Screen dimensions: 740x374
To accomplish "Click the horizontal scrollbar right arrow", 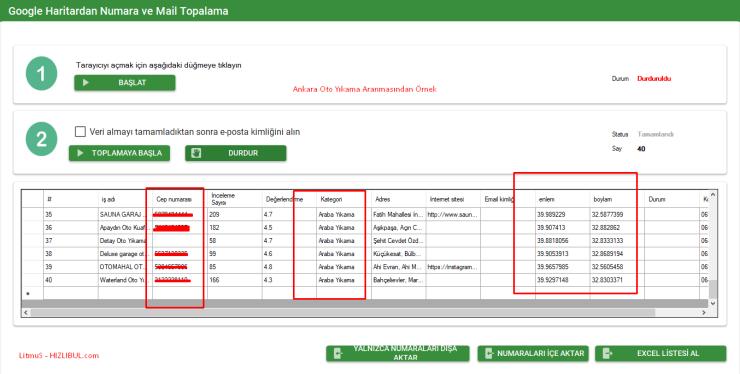I will [x=705, y=313].
